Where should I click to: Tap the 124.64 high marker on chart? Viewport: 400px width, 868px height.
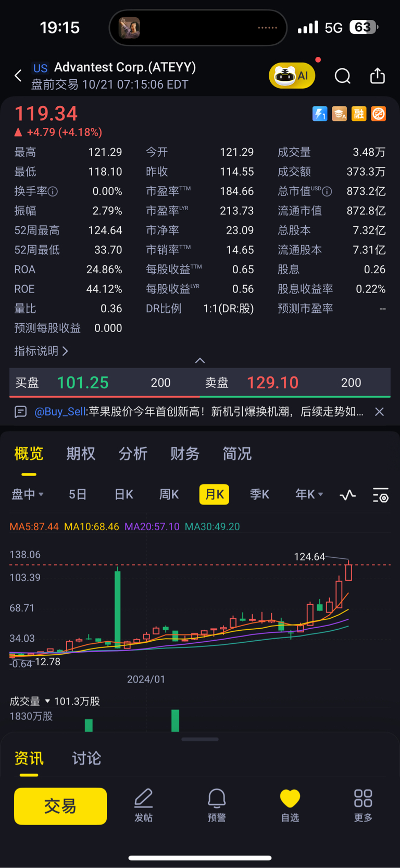[309, 557]
